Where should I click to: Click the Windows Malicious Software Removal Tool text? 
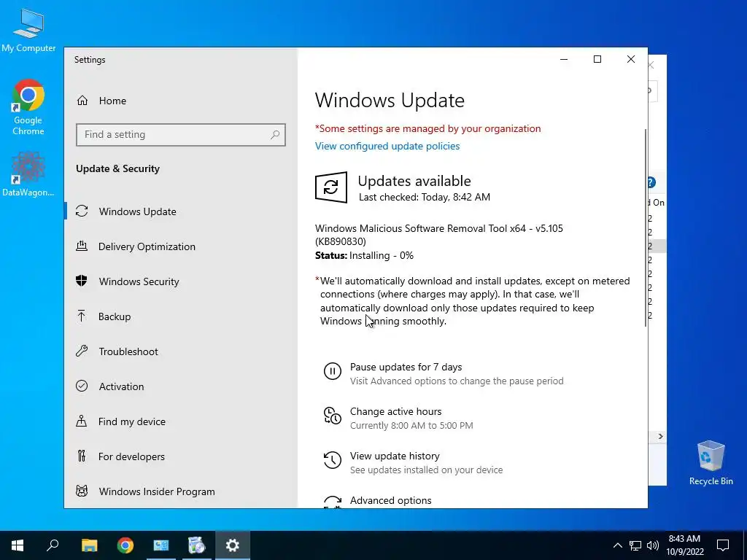point(438,235)
